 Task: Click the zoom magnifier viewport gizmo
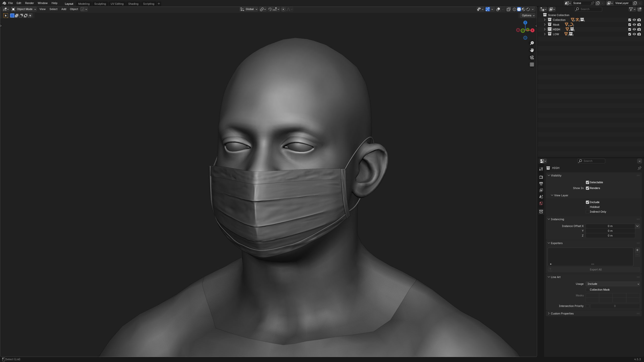(532, 43)
